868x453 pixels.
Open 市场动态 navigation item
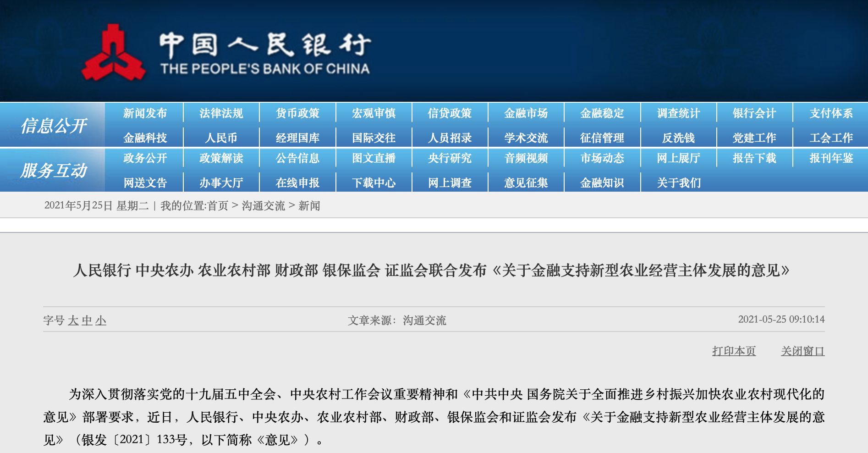(x=602, y=158)
